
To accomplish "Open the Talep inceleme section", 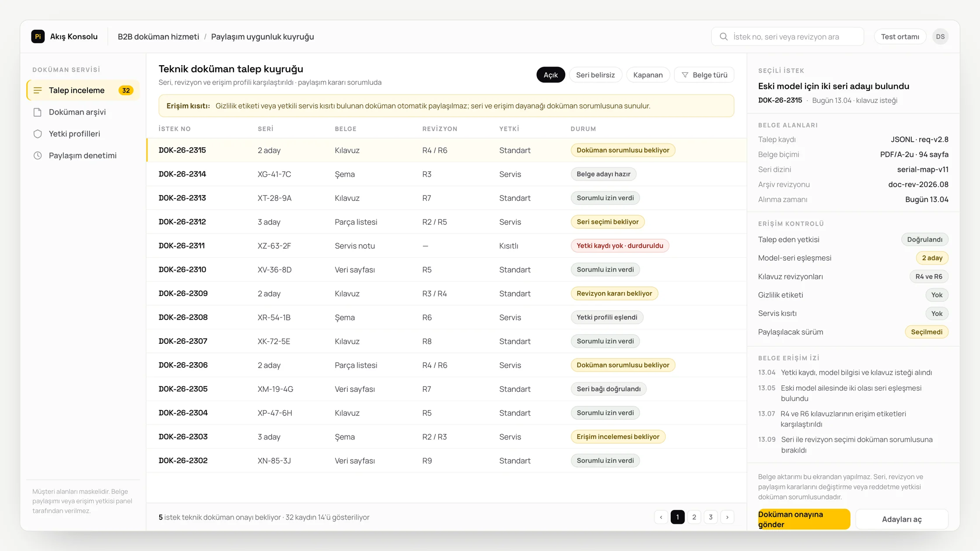I will click(83, 90).
